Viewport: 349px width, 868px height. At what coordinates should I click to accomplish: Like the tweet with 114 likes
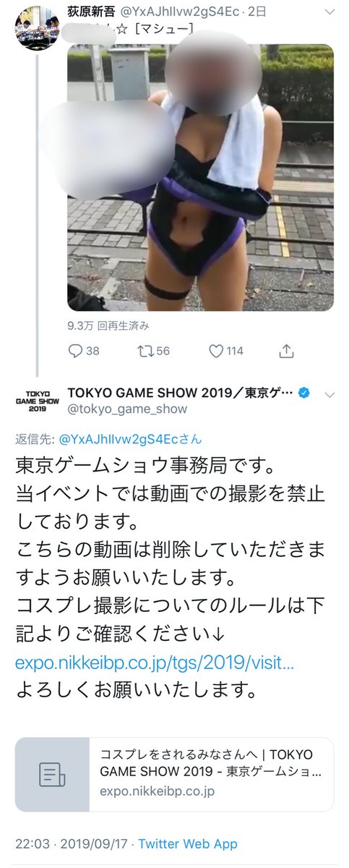coord(215,351)
